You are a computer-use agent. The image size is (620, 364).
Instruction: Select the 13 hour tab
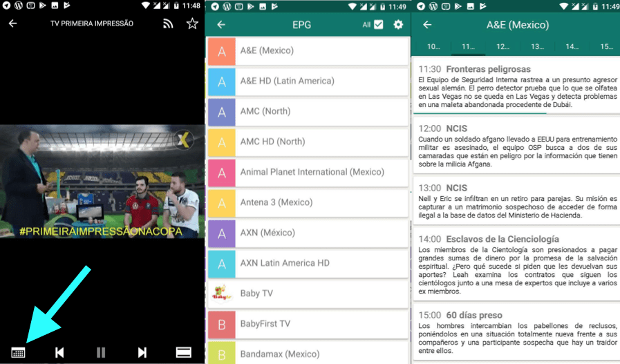pyautogui.click(x=537, y=47)
